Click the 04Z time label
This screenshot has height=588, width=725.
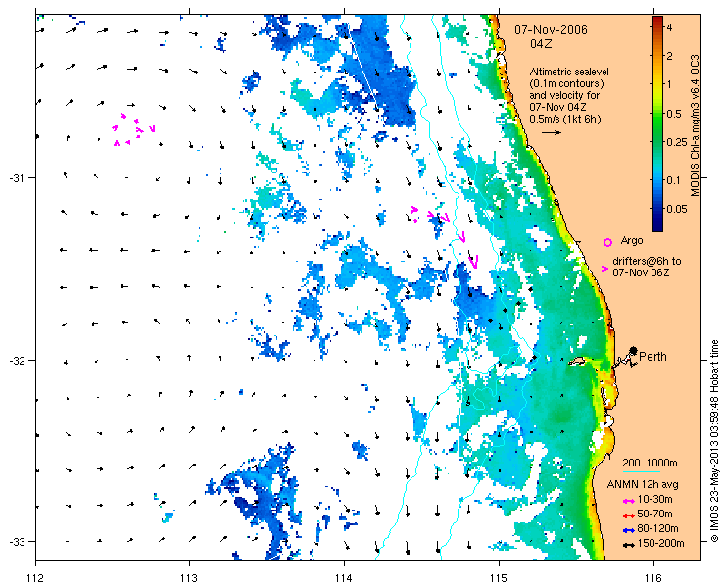(x=541, y=44)
